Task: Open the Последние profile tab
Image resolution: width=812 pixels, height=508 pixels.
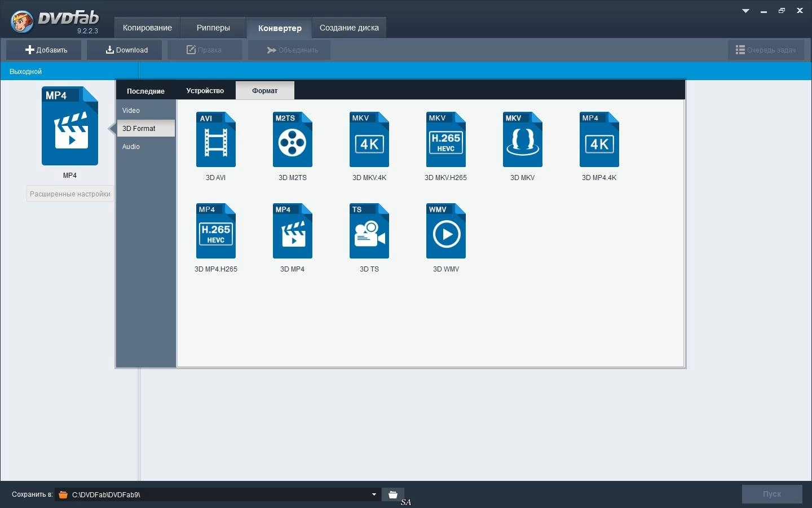Action: 145,91
